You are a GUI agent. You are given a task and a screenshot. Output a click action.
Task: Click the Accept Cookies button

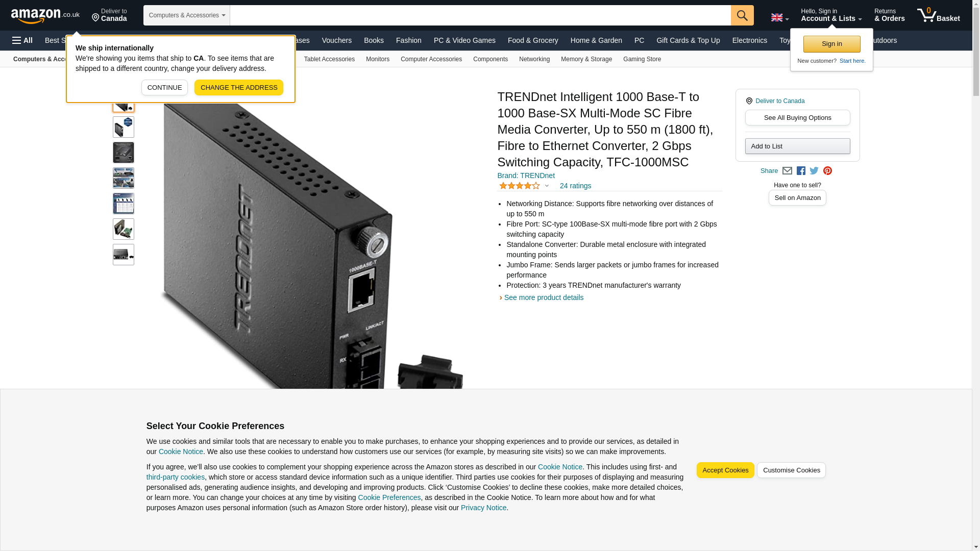pos(725,470)
